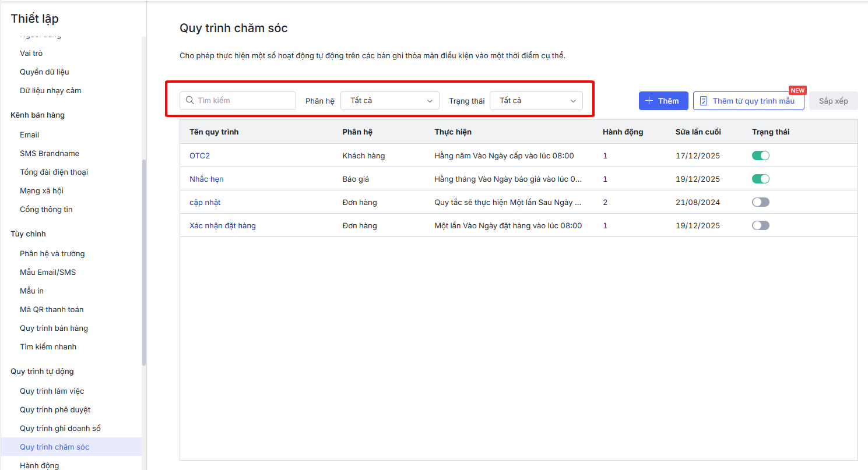
Task: Click the search magnifier icon
Action: coord(189,101)
